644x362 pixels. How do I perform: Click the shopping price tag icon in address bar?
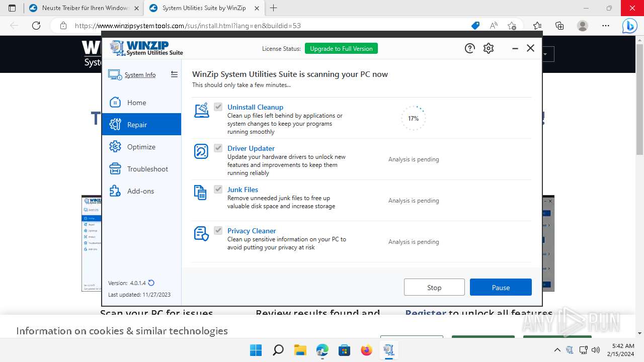point(475,26)
